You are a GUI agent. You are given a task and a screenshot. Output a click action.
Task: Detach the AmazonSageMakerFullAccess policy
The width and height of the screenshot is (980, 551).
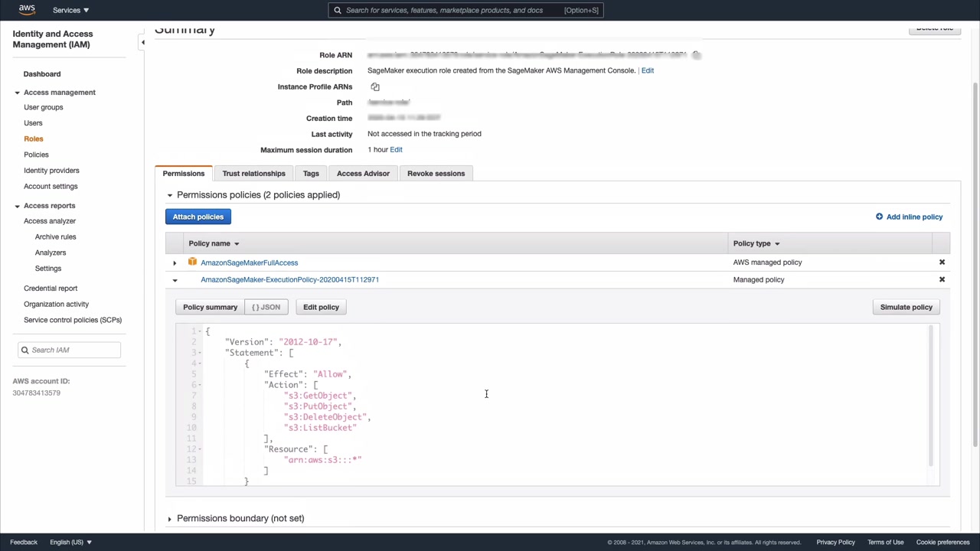click(942, 262)
